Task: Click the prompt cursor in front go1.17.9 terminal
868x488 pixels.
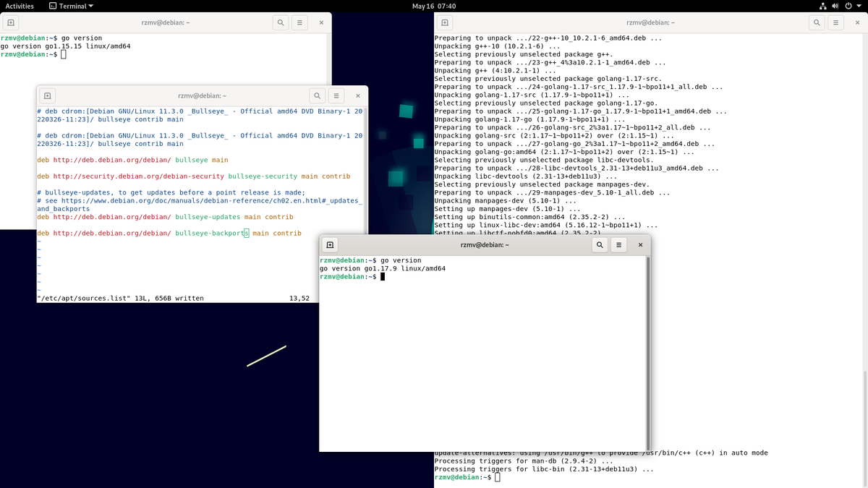Action: click(x=383, y=277)
